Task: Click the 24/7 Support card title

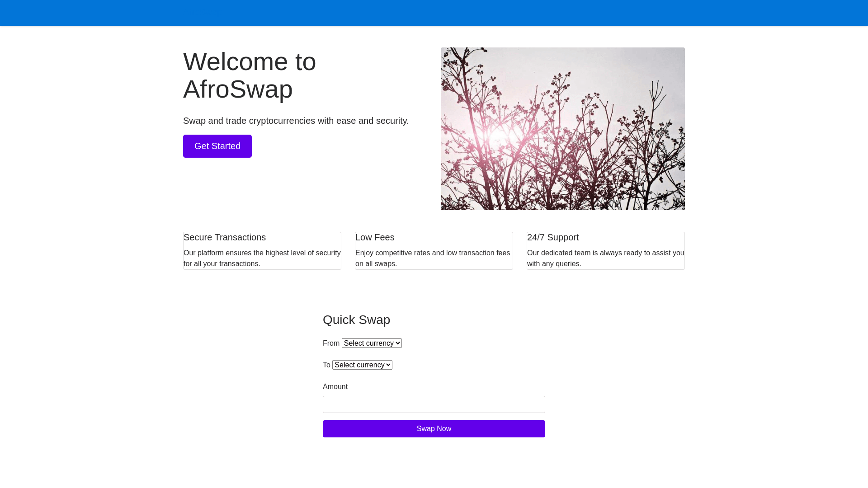Action: pos(552,238)
